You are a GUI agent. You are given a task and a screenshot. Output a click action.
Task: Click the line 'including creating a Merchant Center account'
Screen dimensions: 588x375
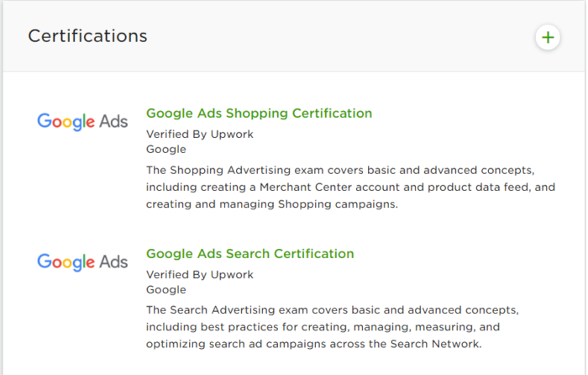click(350, 187)
